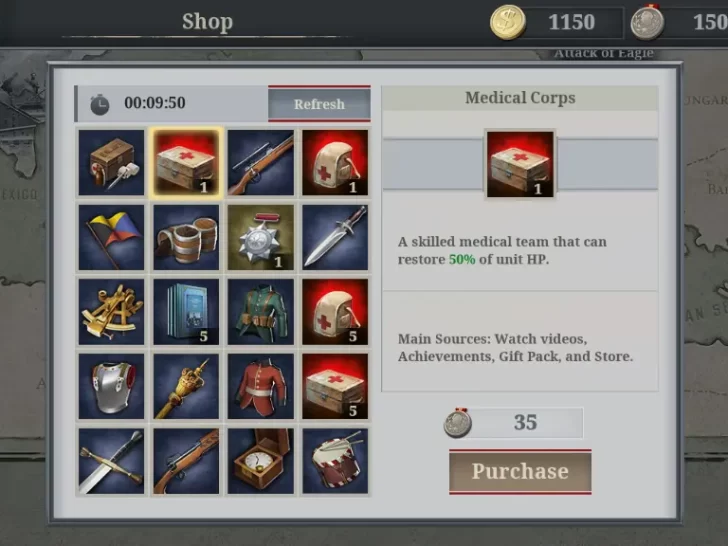Select the silver breastplate armor

[111, 386]
